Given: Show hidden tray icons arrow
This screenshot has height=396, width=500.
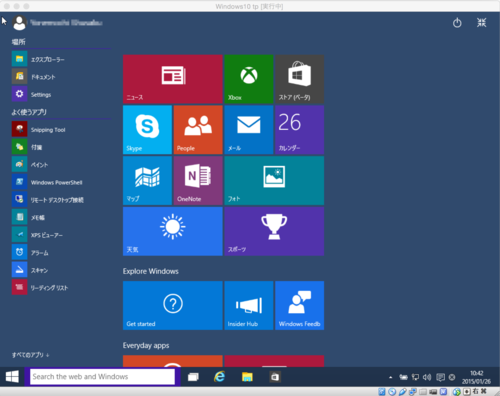Looking at the screenshot, I should pyautogui.click(x=390, y=377).
